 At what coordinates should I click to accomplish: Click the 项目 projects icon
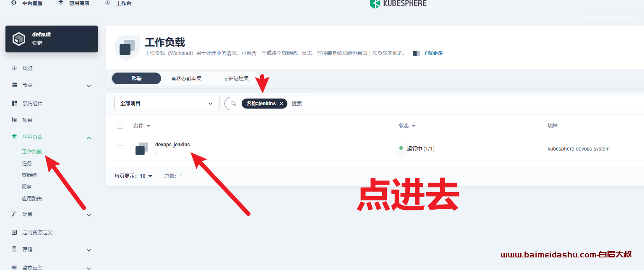(14, 120)
